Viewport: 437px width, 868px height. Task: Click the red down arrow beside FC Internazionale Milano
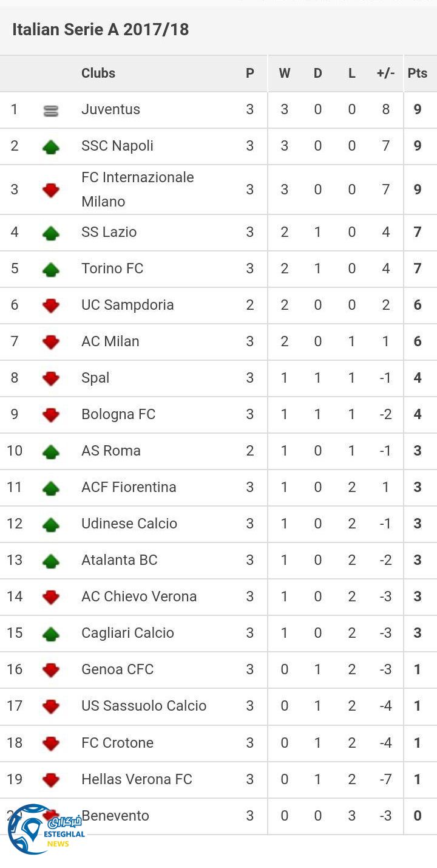coord(51,190)
